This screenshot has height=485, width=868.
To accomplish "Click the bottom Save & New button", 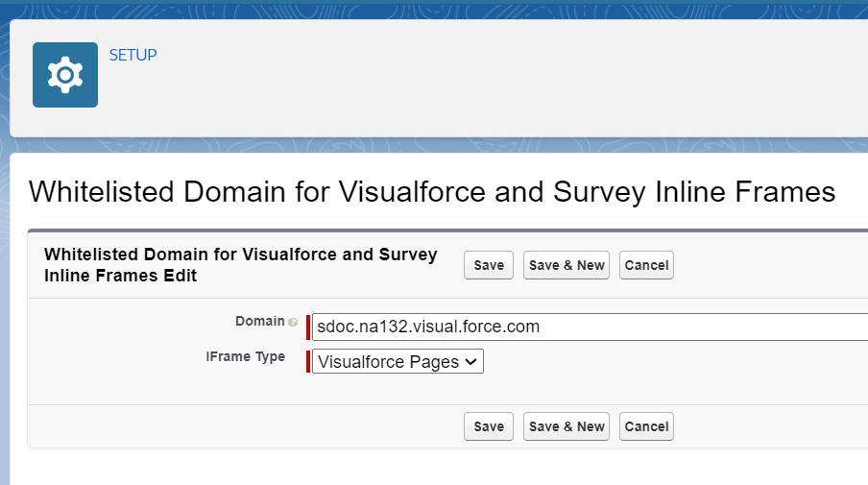I will 567,426.
